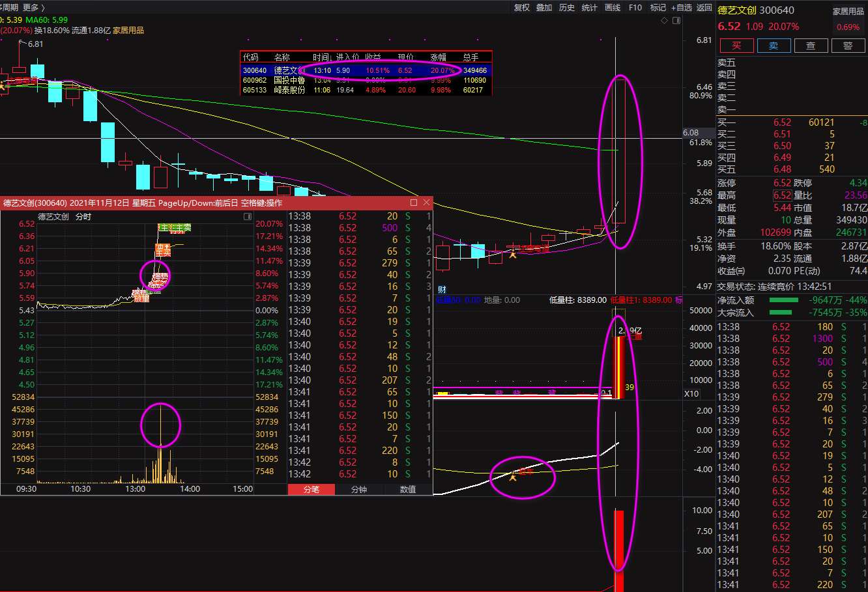Screen dimensions: 868x592
Task: Toggle the side panel icon beside the diamond
Action: click(x=676, y=20)
